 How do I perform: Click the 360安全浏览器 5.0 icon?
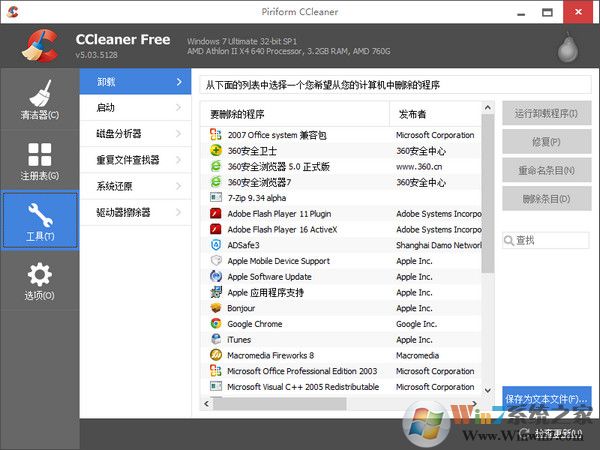(x=216, y=166)
